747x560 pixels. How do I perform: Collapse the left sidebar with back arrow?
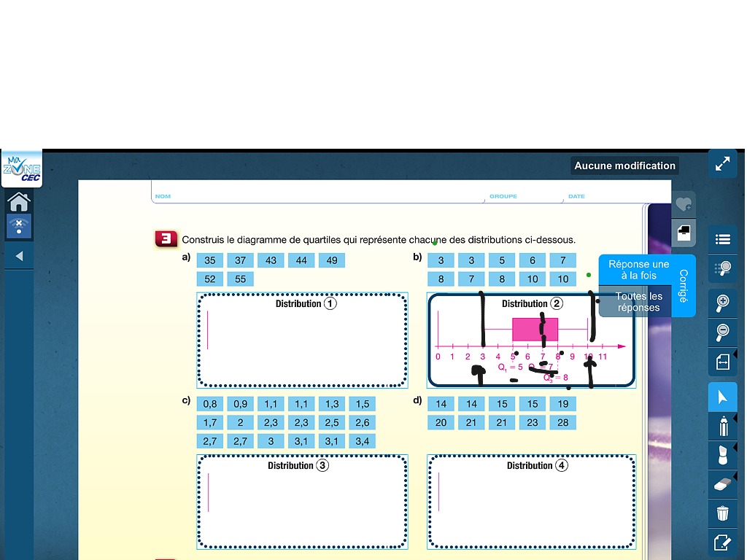click(x=19, y=254)
